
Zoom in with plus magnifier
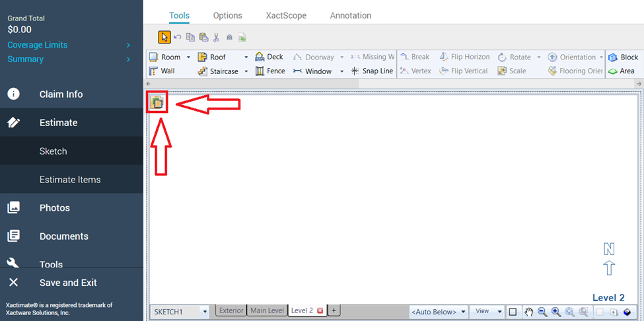556,312
